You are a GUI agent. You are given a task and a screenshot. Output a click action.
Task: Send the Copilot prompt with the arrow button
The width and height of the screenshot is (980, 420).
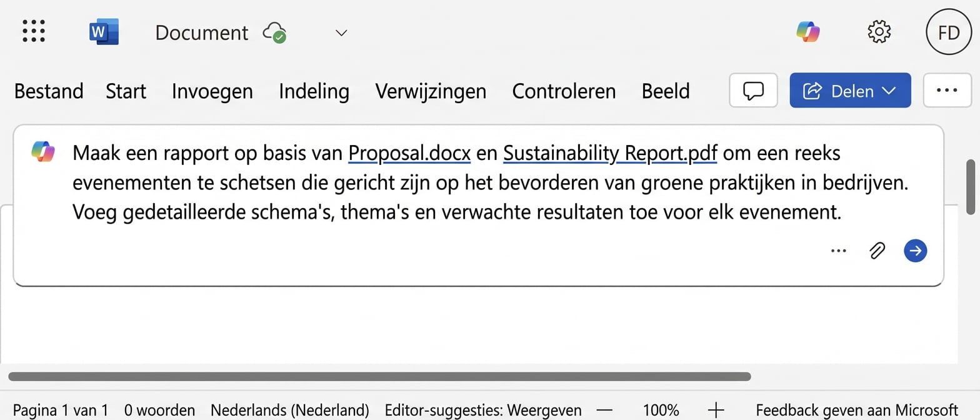click(914, 251)
